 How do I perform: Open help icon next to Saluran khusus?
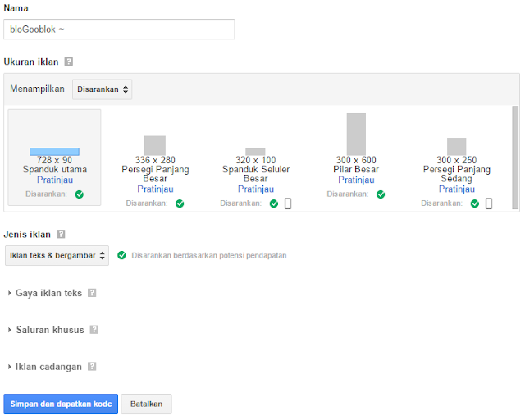(x=94, y=330)
